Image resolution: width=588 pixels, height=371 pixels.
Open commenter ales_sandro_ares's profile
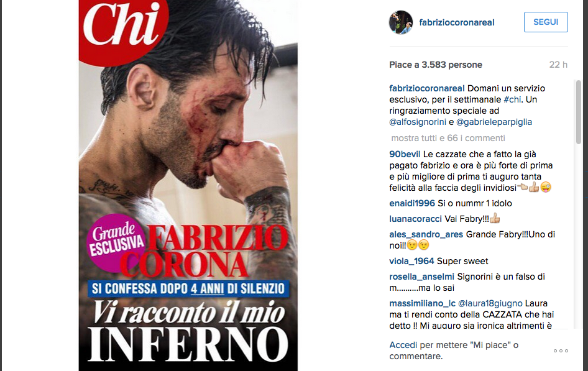coord(426,234)
